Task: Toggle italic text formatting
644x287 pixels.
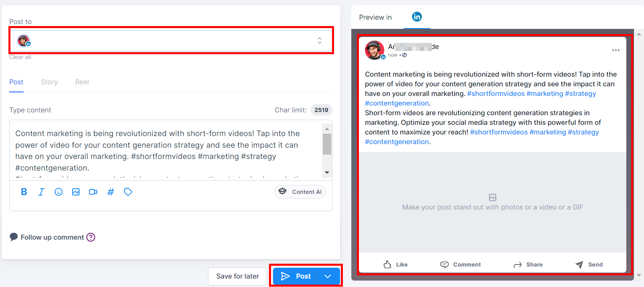Action: click(x=41, y=192)
